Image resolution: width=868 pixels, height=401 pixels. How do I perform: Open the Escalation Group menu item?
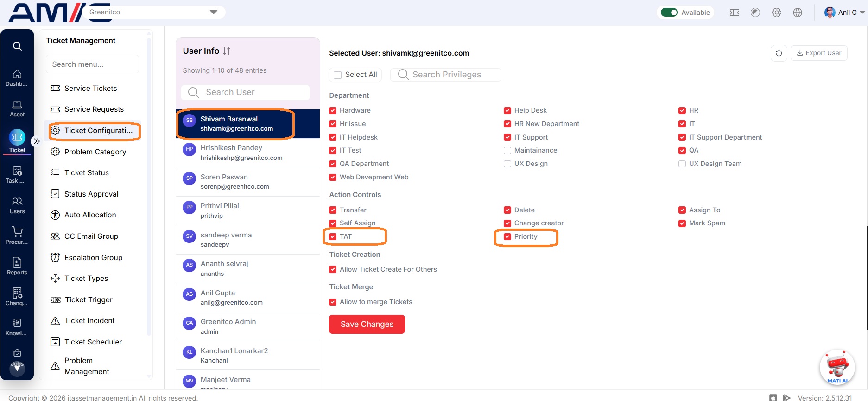pyautogui.click(x=93, y=258)
